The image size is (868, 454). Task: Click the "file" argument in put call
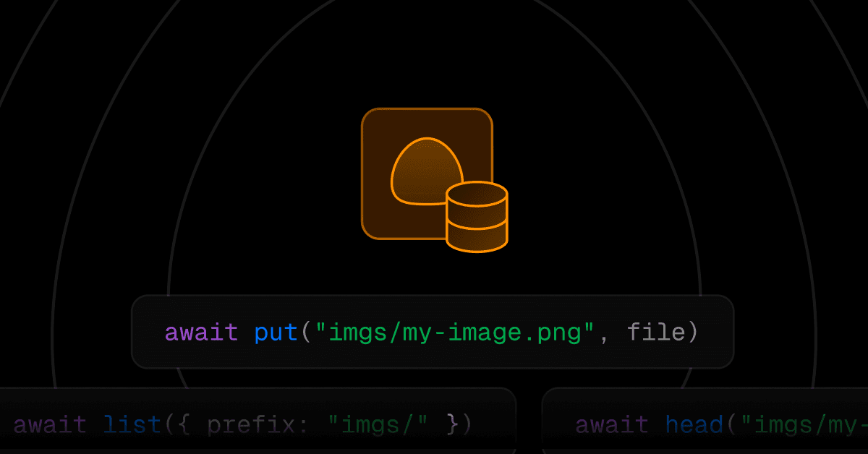[x=655, y=333]
